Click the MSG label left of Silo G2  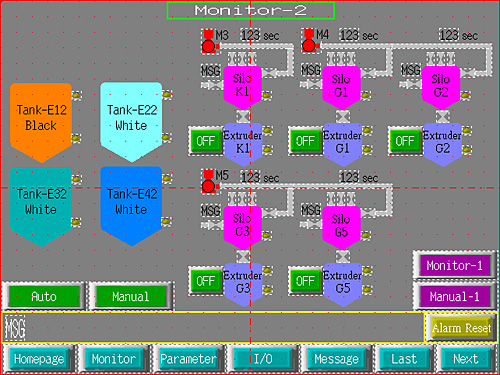pyautogui.click(x=410, y=70)
